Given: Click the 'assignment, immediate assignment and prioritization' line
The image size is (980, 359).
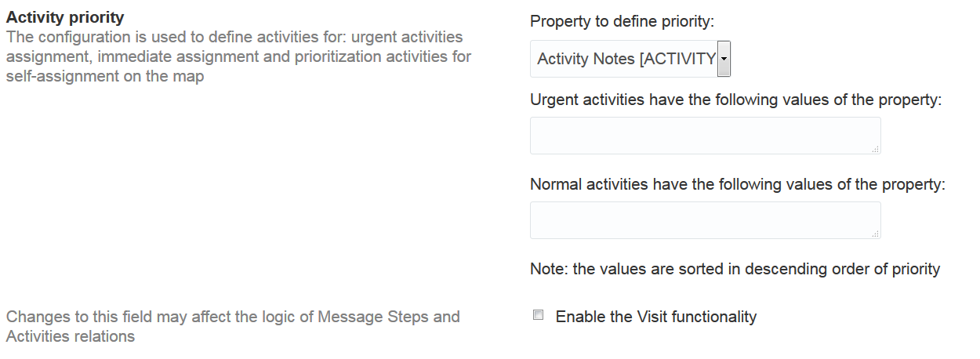Looking at the screenshot, I should pos(238,57).
